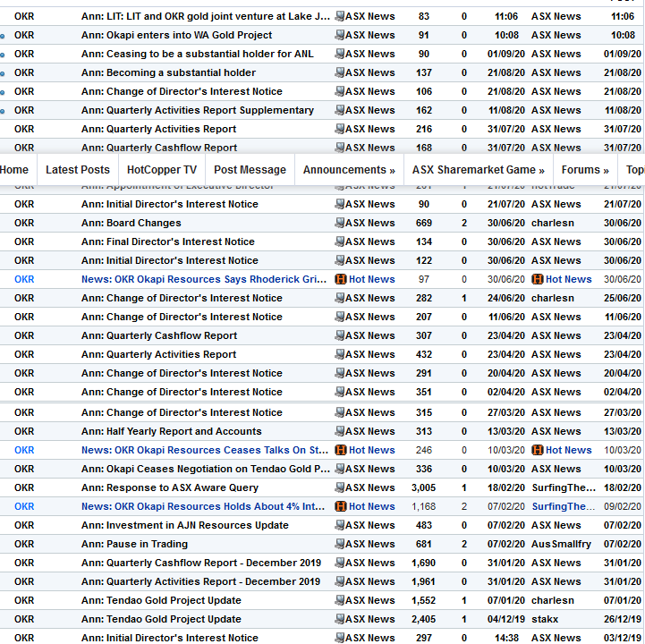Image resolution: width=645 pixels, height=644 pixels.
Task: Expand the Announcements menu
Action: (349, 170)
